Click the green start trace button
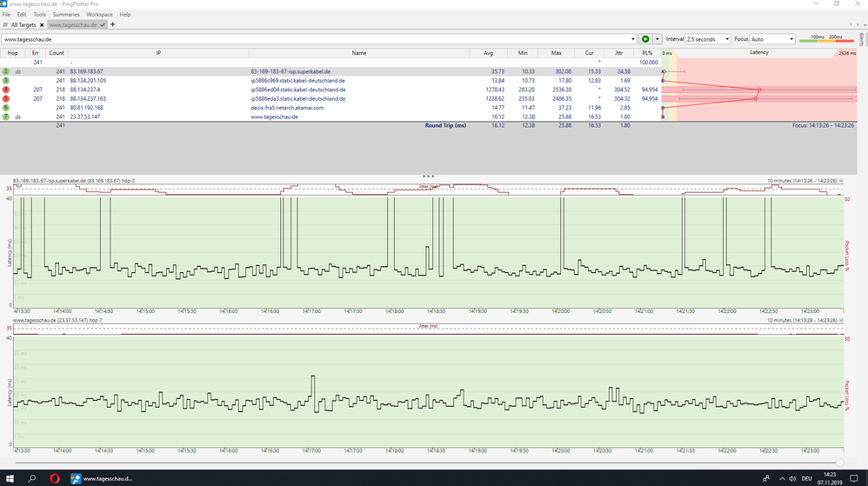868x486 pixels. 644,39
